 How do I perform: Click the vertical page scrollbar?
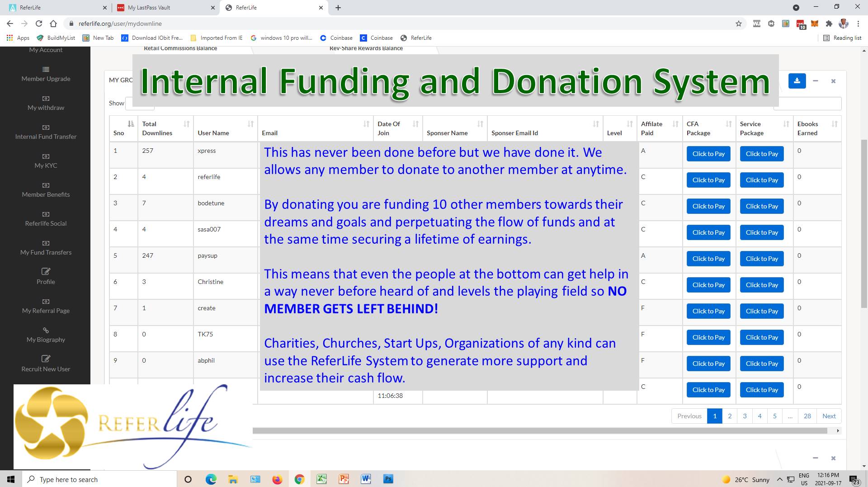[864, 224]
